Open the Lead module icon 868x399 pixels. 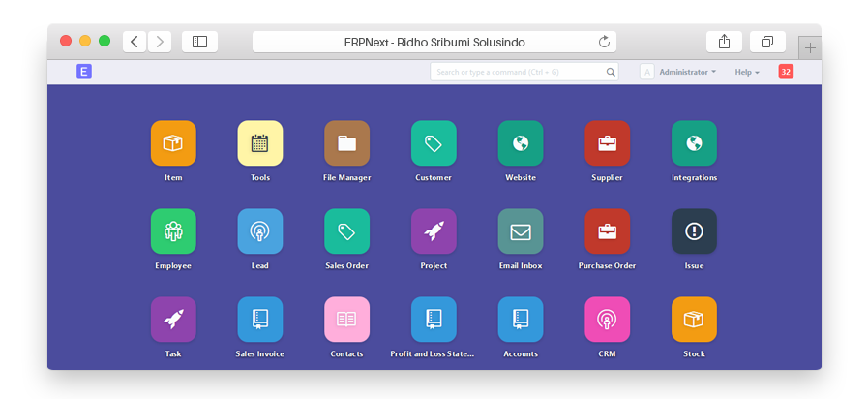coord(260,231)
